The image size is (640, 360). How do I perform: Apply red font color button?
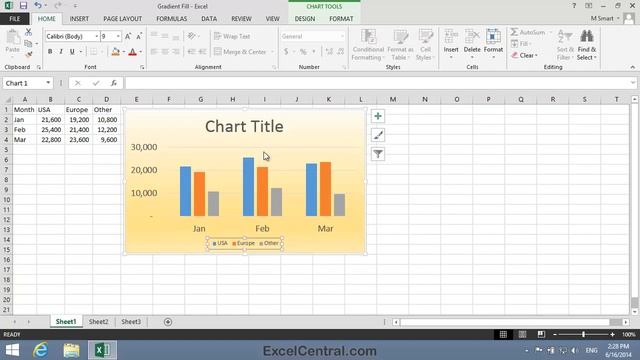133,52
